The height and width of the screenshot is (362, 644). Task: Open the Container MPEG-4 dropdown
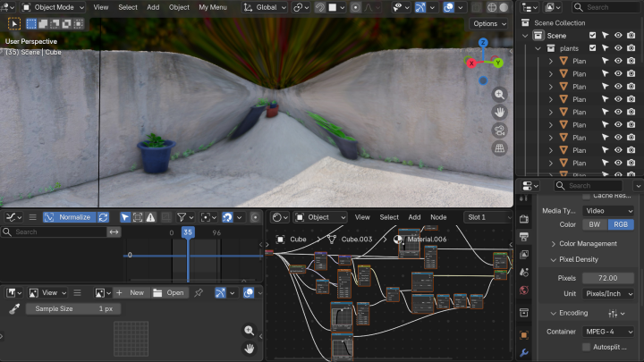(607, 332)
